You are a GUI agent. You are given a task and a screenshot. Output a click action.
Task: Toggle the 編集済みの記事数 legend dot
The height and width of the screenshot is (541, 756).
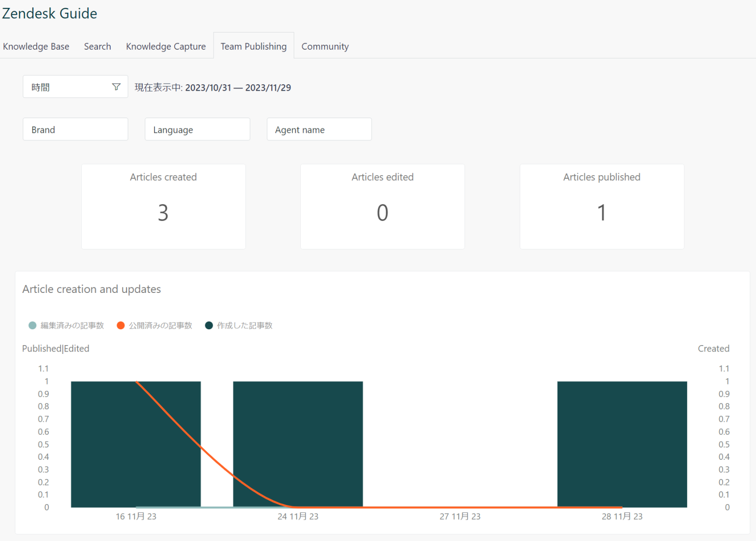[32, 325]
